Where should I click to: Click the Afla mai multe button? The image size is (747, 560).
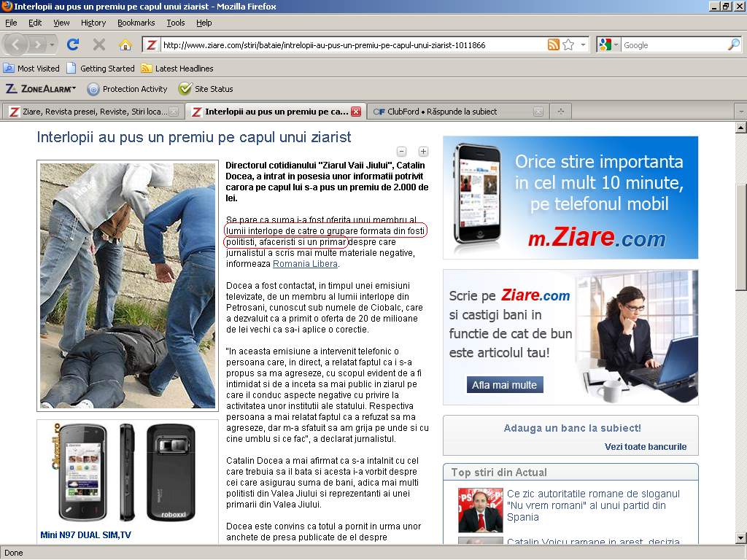(x=504, y=385)
